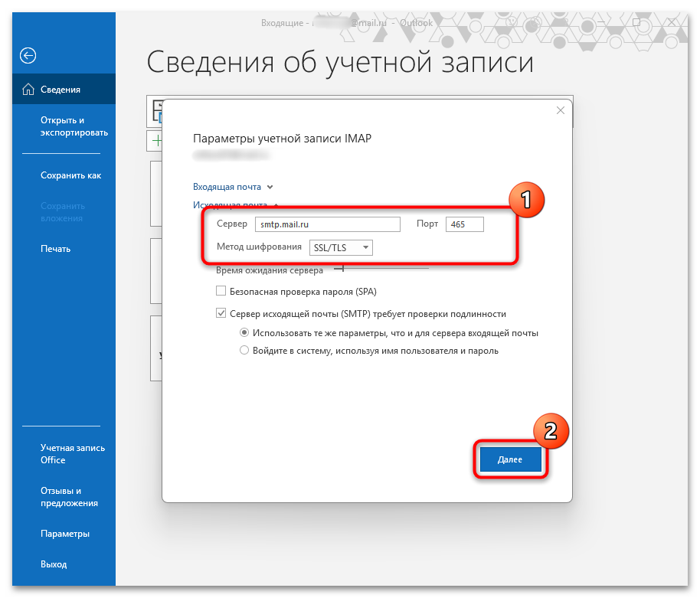
Task: Click the Параметры учетной записи IMAP heading
Action: (x=282, y=139)
